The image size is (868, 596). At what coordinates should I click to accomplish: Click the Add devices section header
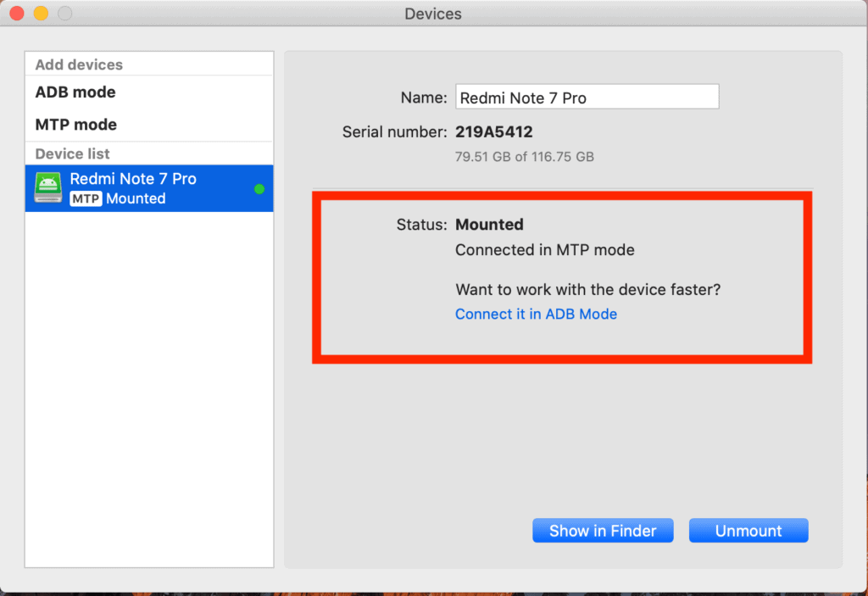click(x=79, y=64)
